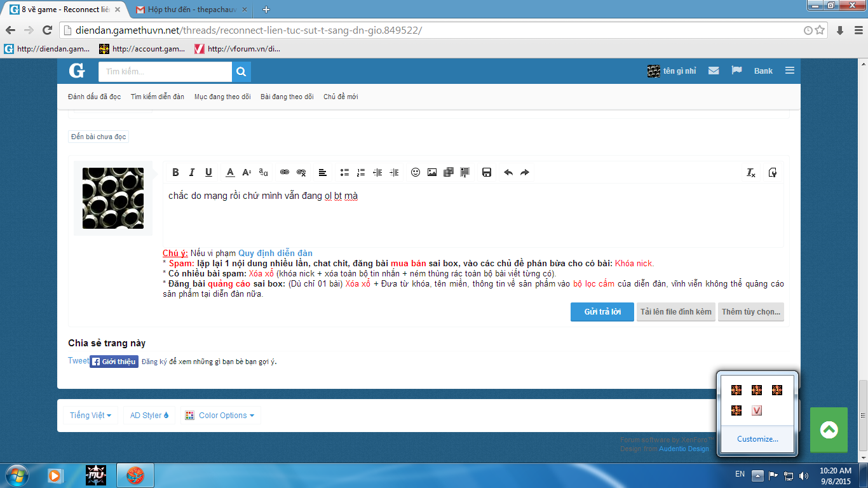Click the Facebook Giới thiệu button

tap(114, 362)
